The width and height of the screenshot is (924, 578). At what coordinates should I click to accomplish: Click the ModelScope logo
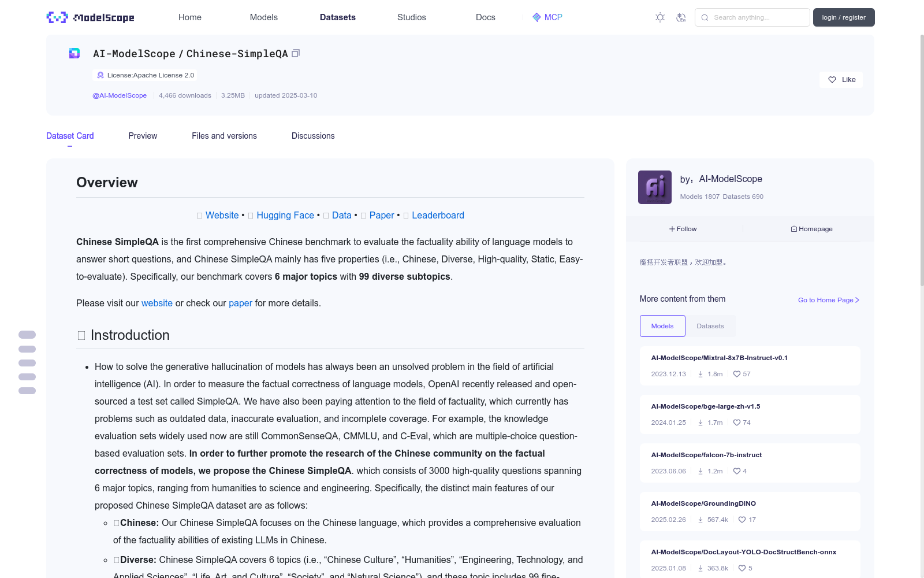coord(90,17)
